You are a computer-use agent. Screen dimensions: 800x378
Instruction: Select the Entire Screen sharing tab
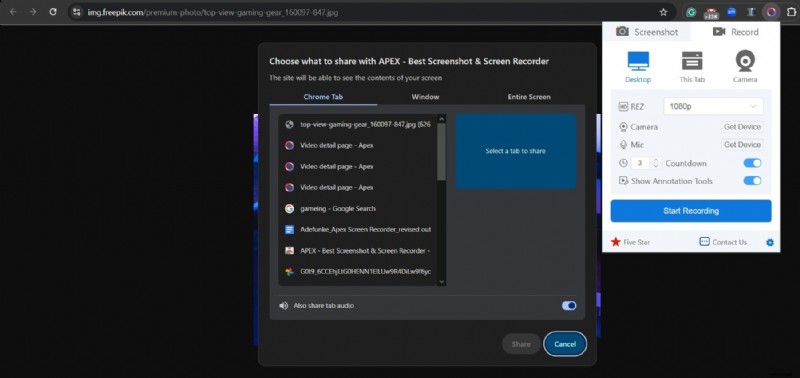[x=529, y=96]
